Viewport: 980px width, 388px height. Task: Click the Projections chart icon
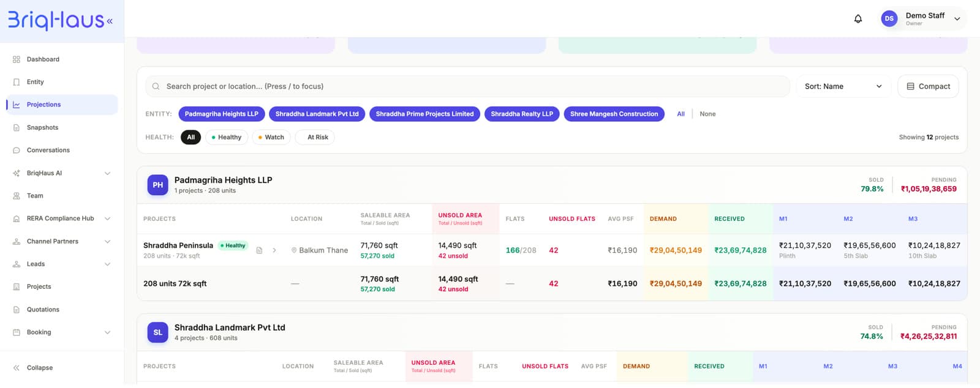pyautogui.click(x=17, y=105)
